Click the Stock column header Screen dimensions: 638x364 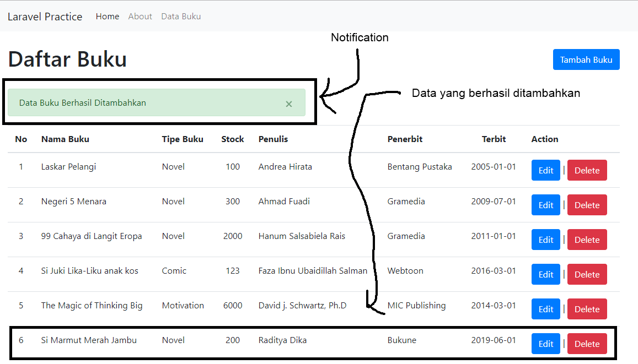[x=232, y=139]
